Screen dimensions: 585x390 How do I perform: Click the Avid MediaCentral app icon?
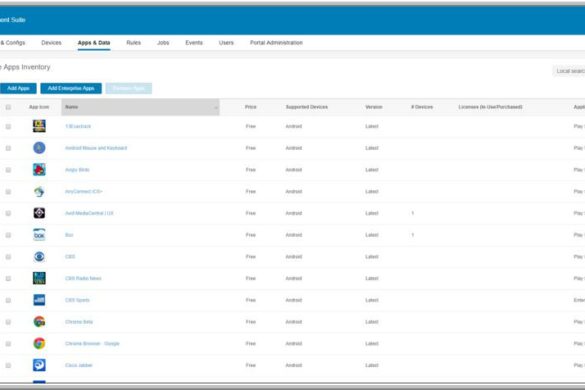39,213
